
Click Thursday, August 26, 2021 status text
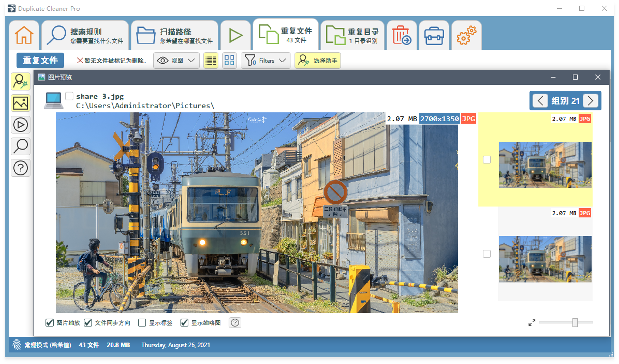click(x=176, y=345)
